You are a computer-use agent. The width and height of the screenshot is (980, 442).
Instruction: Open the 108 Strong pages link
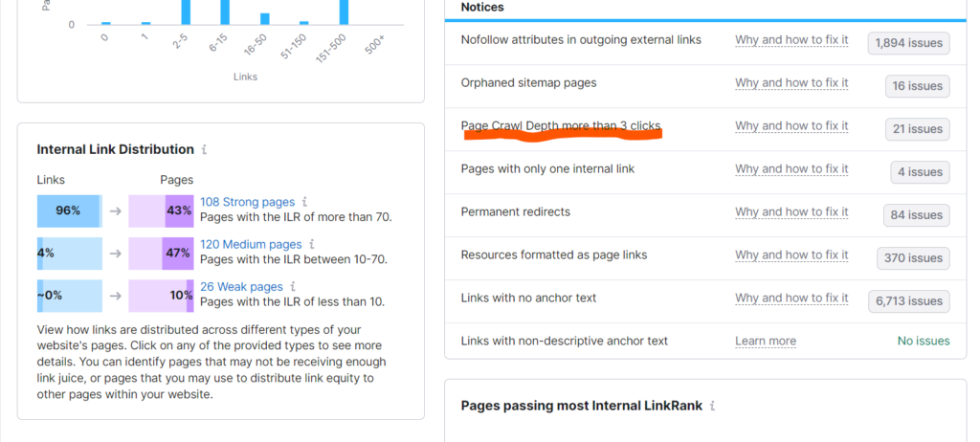click(x=247, y=202)
